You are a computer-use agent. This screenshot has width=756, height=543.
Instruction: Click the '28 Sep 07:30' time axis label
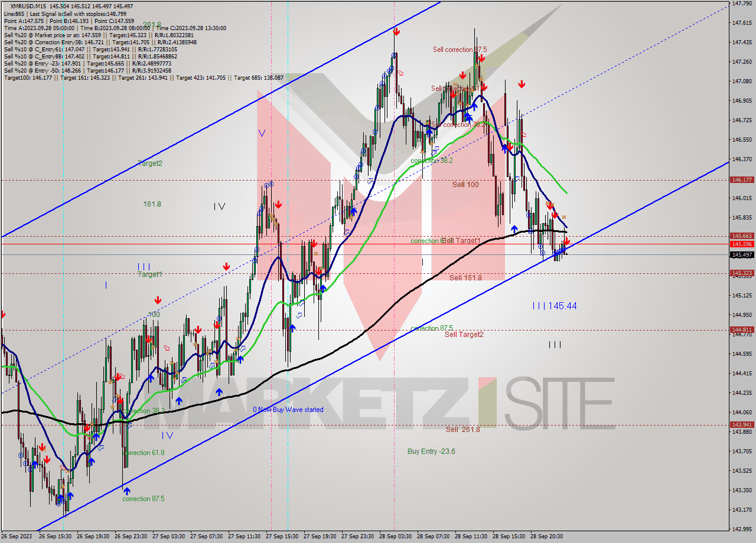434,537
